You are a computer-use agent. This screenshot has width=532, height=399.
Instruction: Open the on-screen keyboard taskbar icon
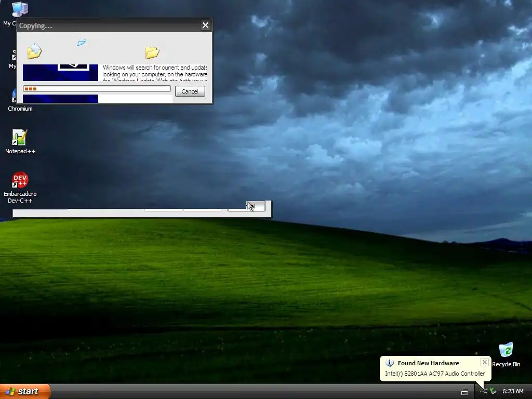pyautogui.click(x=464, y=392)
